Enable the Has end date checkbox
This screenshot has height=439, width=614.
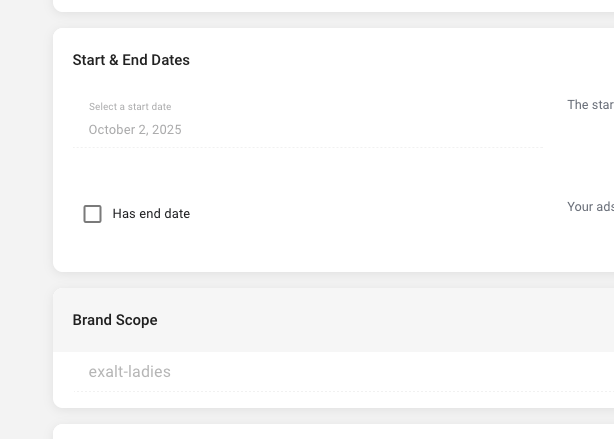point(93,214)
